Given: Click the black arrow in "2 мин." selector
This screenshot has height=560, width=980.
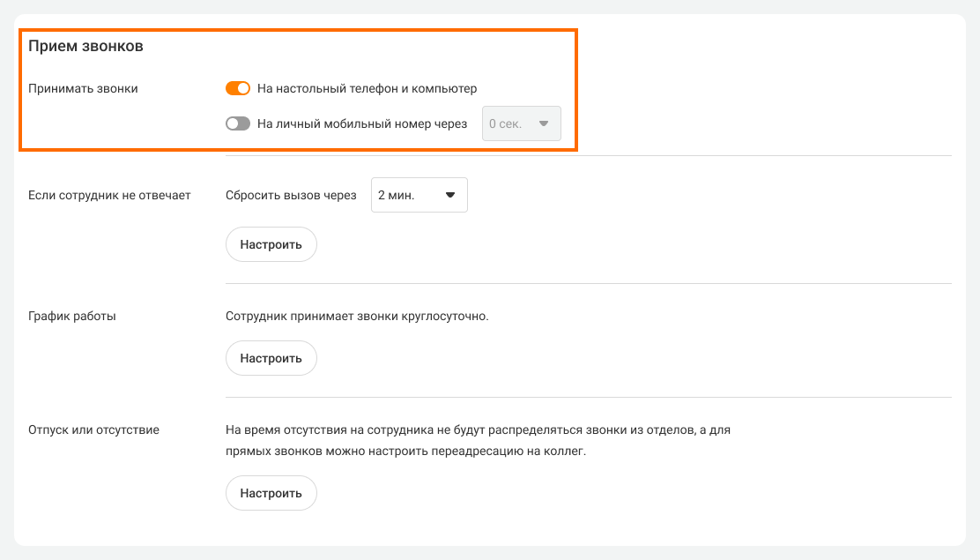Looking at the screenshot, I should pyautogui.click(x=450, y=195).
